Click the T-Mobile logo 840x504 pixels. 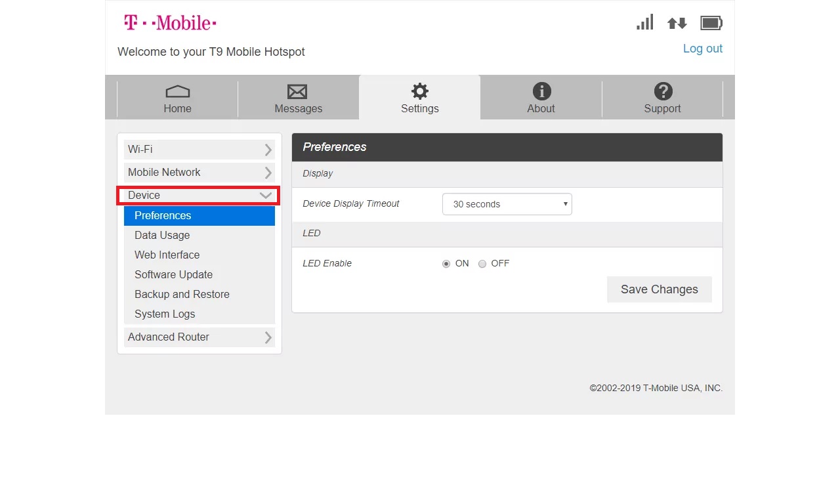[170, 23]
